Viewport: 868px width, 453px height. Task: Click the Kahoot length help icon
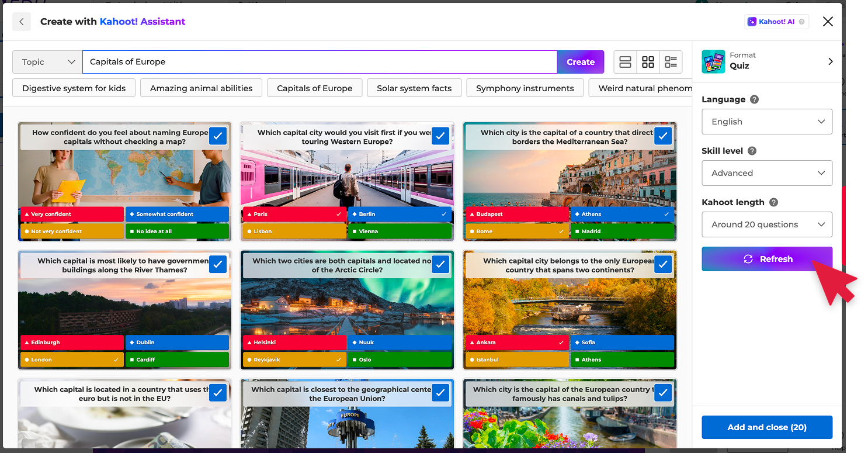coord(773,202)
